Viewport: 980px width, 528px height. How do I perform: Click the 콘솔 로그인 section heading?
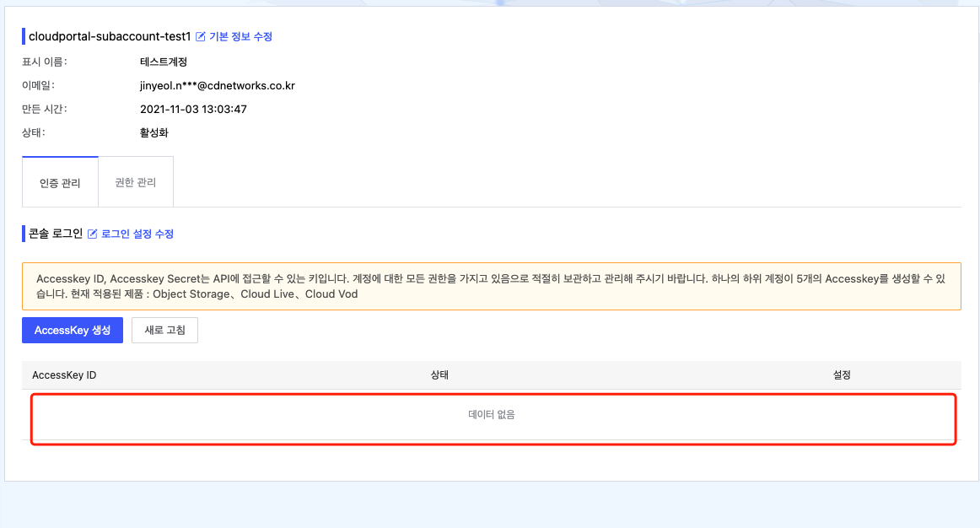56,234
